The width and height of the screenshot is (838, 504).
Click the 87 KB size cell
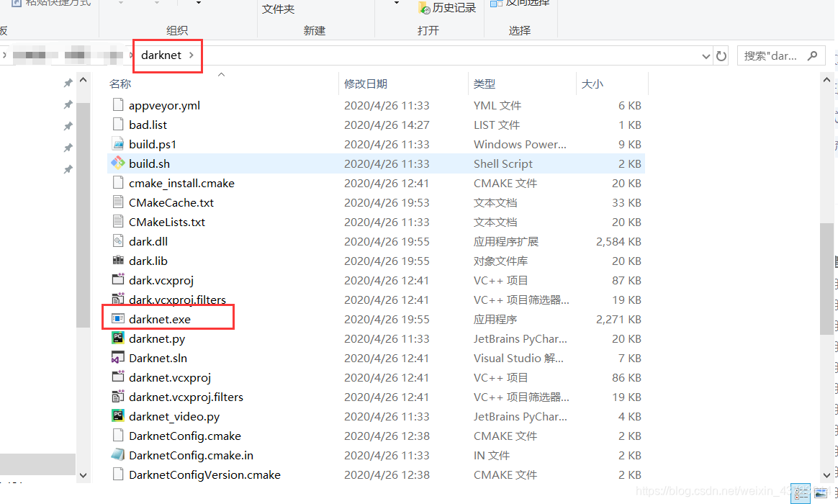(627, 280)
